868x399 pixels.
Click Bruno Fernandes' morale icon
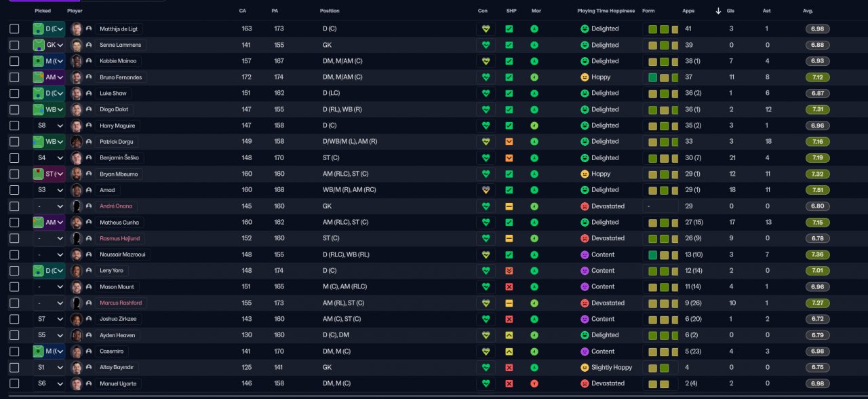(x=534, y=77)
